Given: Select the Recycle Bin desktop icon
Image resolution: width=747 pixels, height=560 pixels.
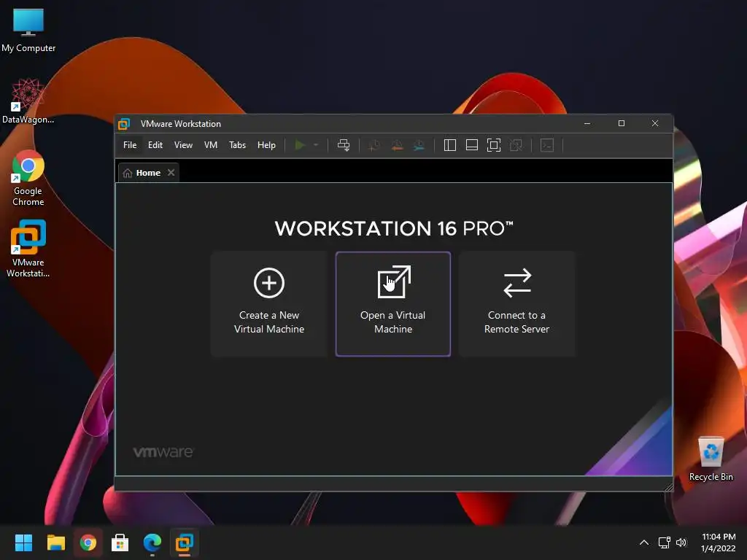Looking at the screenshot, I should coord(711,459).
